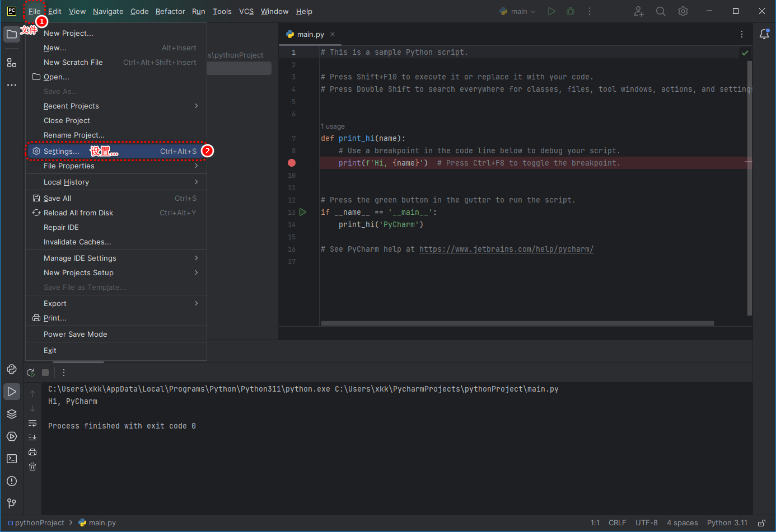Click the Print icon in Run console
This screenshot has height=532, width=776.
click(32, 452)
